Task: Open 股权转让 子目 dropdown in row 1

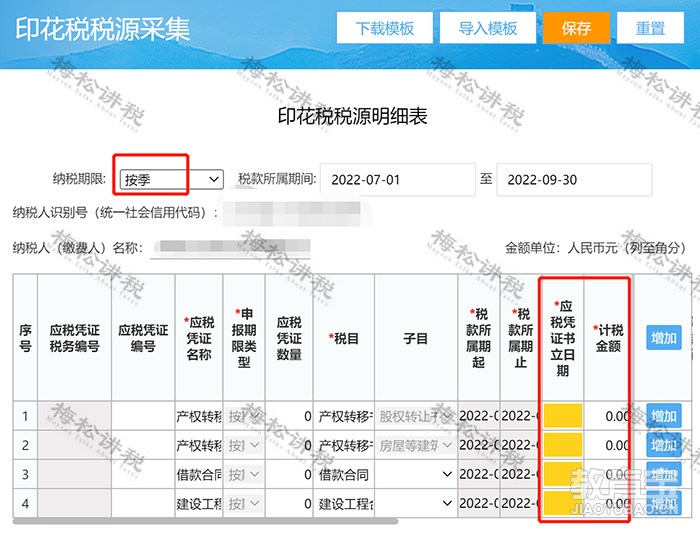Action: (415, 416)
